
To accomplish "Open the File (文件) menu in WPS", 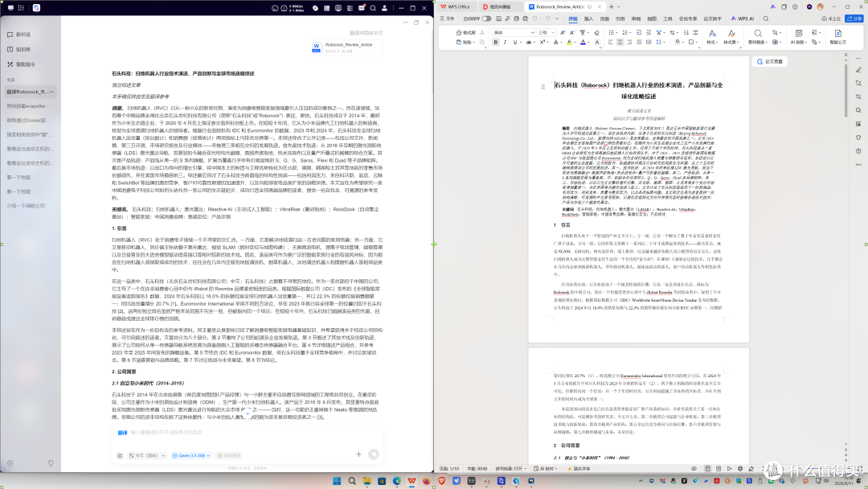I will [x=448, y=18].
